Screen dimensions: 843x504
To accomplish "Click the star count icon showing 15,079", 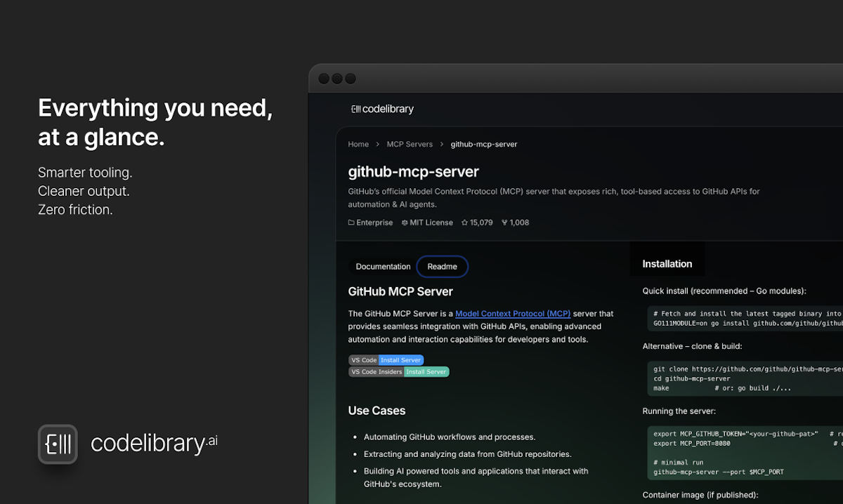I will point(464,223).
